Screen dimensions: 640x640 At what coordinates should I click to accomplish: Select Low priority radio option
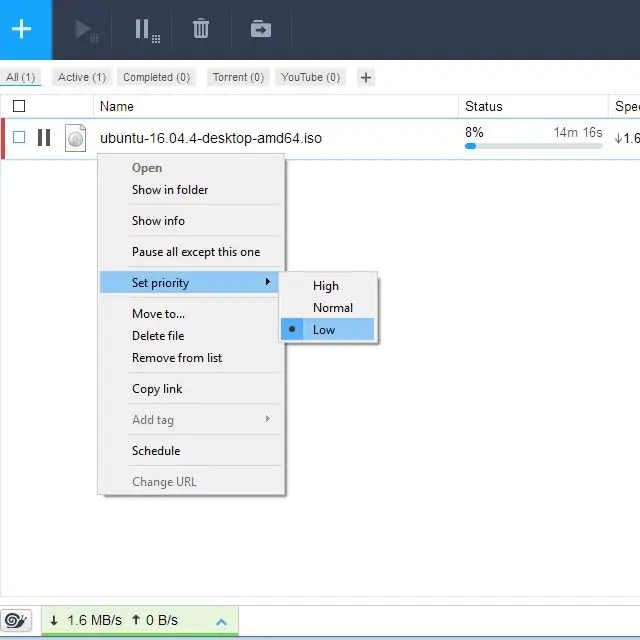pyautogui.click(x=327, y=329)
